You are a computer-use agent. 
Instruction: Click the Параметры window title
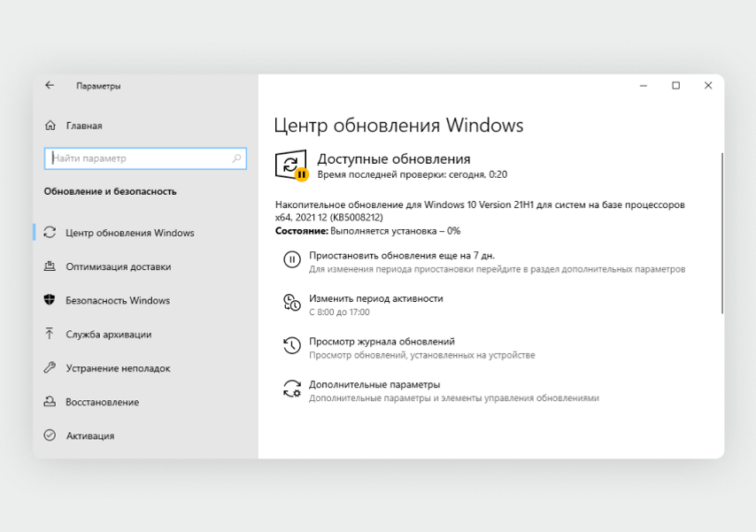pyautogui.click(x=98, y=86)
